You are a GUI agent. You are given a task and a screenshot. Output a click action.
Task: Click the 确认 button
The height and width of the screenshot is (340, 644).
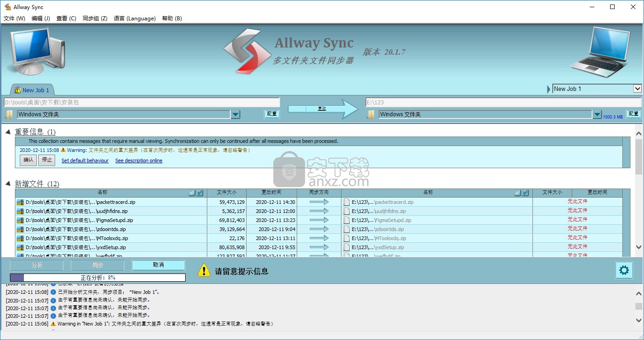coord(28,160)
